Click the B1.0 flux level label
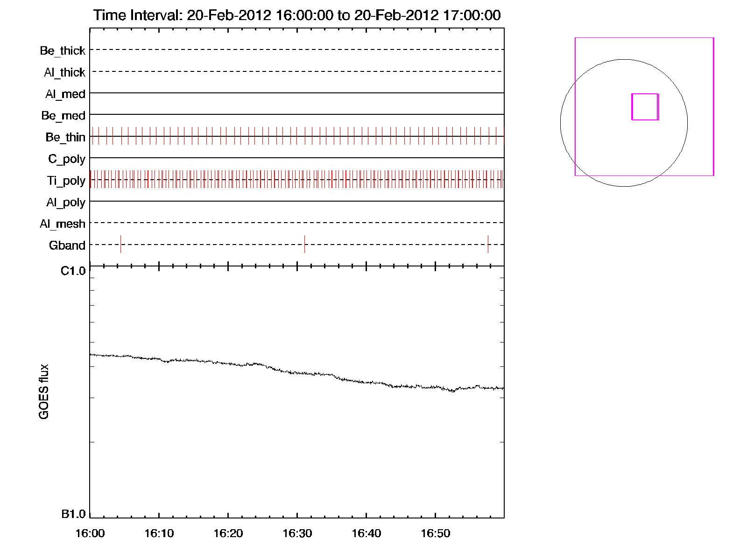747x560 pixels. tap(73, 514)
